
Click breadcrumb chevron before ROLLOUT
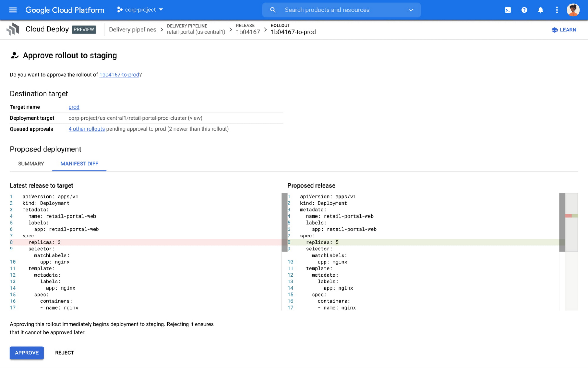[265, 30]
